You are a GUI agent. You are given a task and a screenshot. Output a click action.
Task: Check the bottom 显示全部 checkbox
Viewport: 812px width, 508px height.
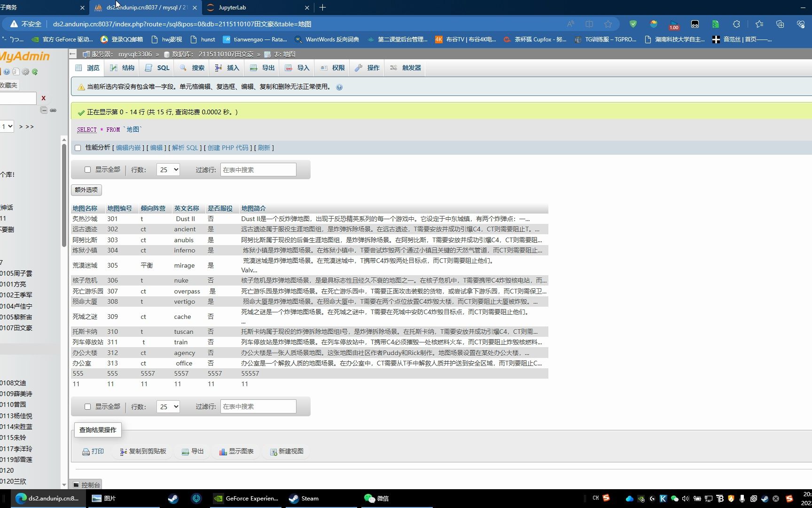(x=87, y=406)
